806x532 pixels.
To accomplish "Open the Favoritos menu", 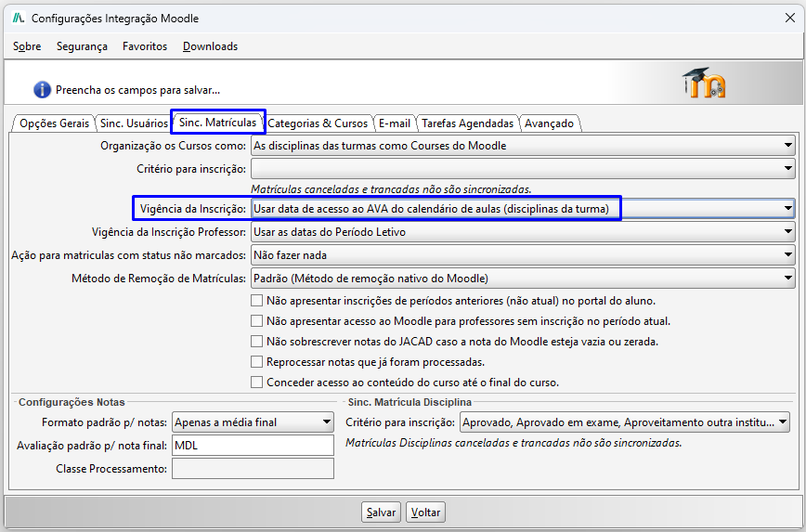I will [145, 46].
